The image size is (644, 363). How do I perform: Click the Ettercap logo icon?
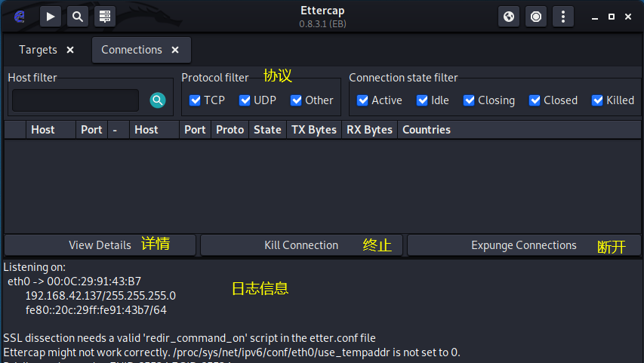(20, 17)
